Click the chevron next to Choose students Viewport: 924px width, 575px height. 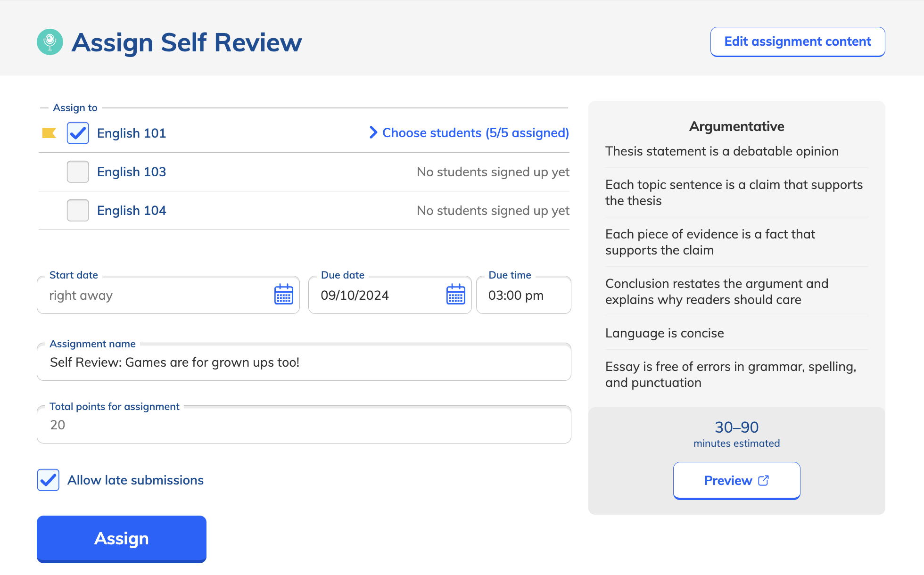point(372,133)
